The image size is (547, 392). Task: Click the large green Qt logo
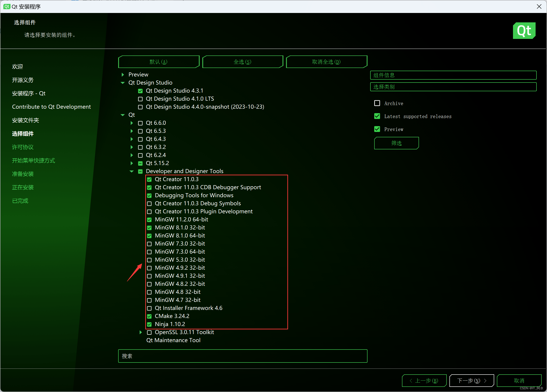pos(524,31)
